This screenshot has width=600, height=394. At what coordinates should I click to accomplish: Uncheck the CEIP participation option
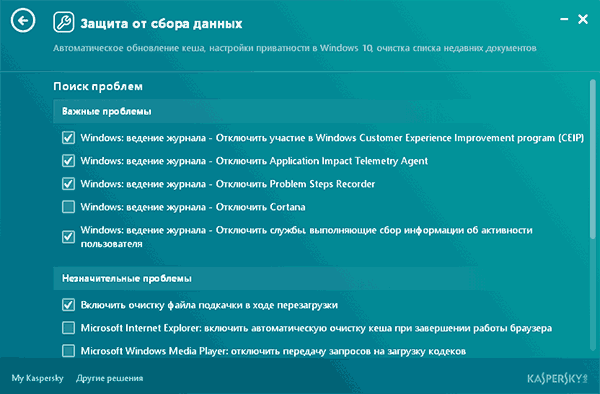point(68,138)
